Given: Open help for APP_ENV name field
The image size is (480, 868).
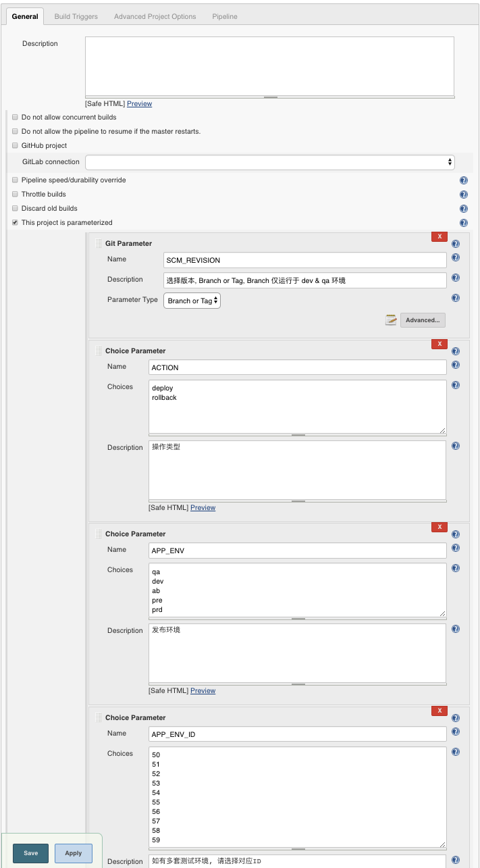Looking at the screenshot, I should point(456,548).
